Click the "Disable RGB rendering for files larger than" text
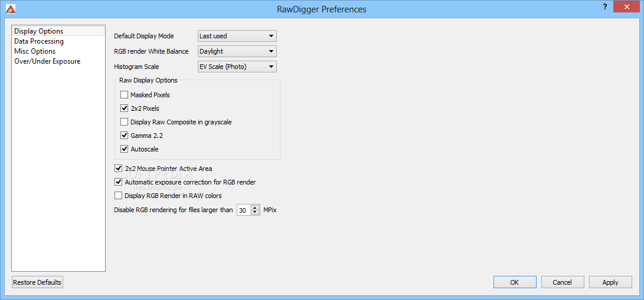644x300 pixels. pos(174,210)
